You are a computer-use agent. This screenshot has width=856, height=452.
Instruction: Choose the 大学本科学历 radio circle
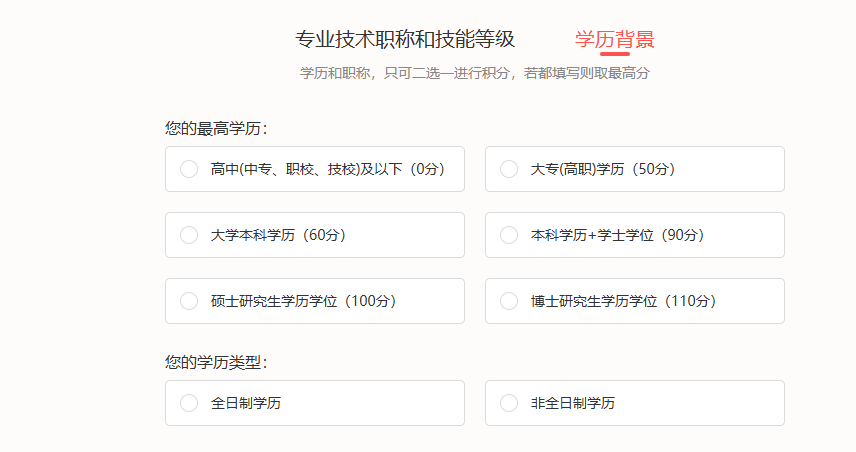(189, 235)
